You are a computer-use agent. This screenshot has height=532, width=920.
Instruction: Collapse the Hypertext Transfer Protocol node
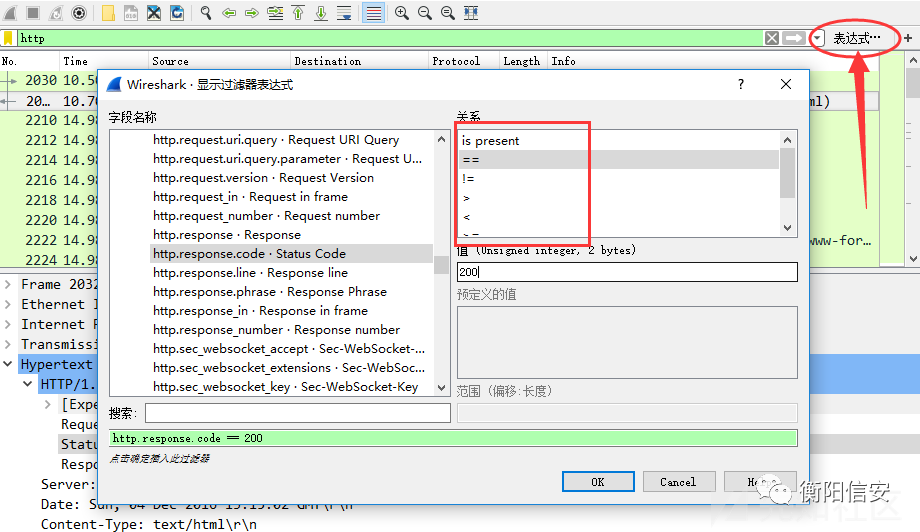pos(8,364)
